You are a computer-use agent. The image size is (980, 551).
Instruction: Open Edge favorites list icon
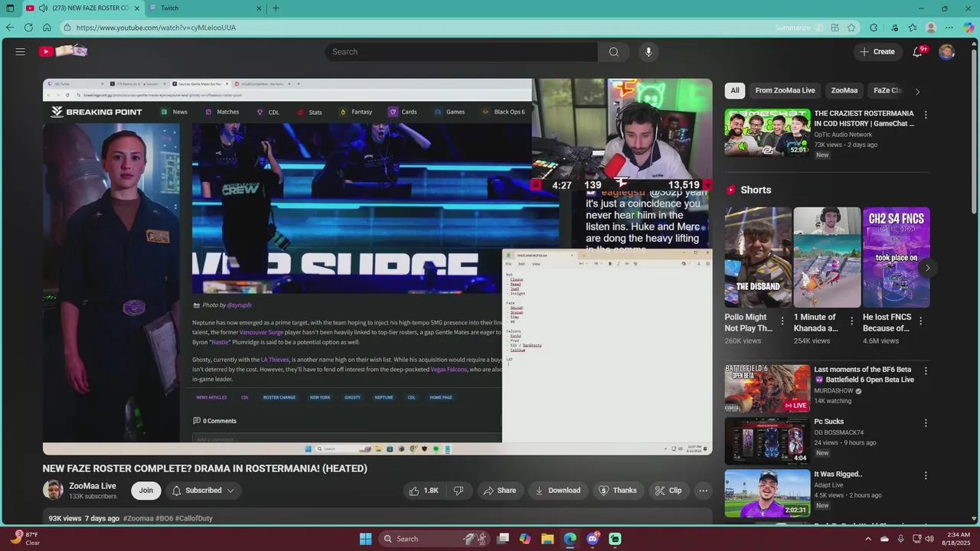[913, 28]
